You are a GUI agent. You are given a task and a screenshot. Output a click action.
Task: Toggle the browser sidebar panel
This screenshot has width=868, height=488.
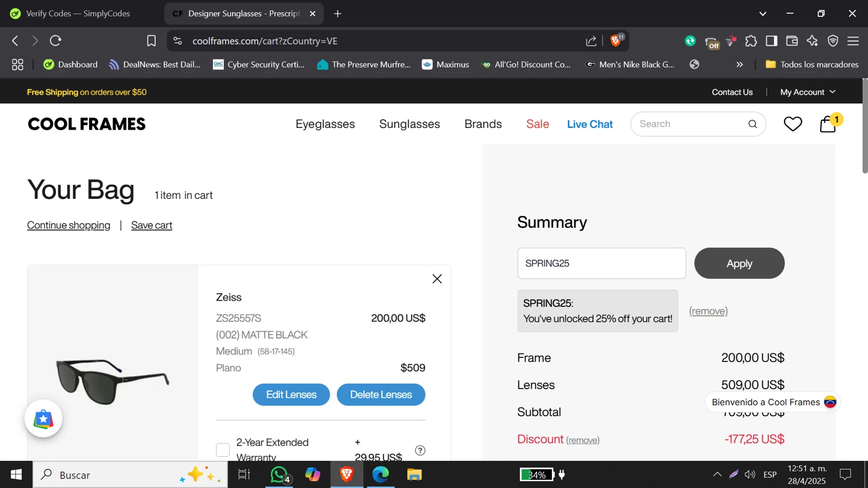click(x=771, y=41)
